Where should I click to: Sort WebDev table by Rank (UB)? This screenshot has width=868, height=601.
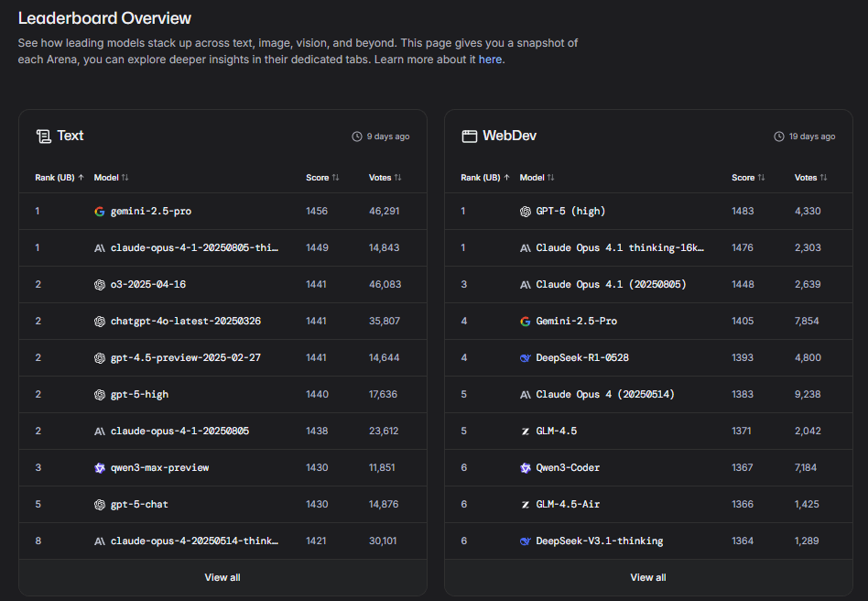pos(485,177)
